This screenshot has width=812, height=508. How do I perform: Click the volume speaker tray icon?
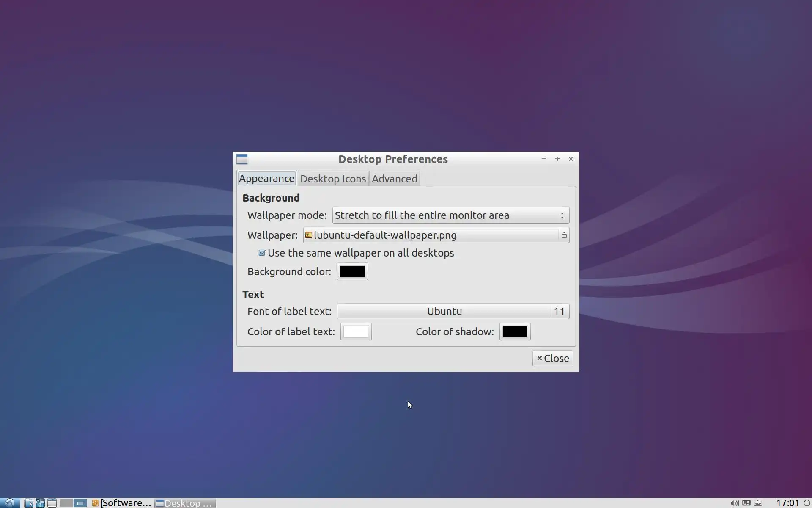click(x=734, y=503)
